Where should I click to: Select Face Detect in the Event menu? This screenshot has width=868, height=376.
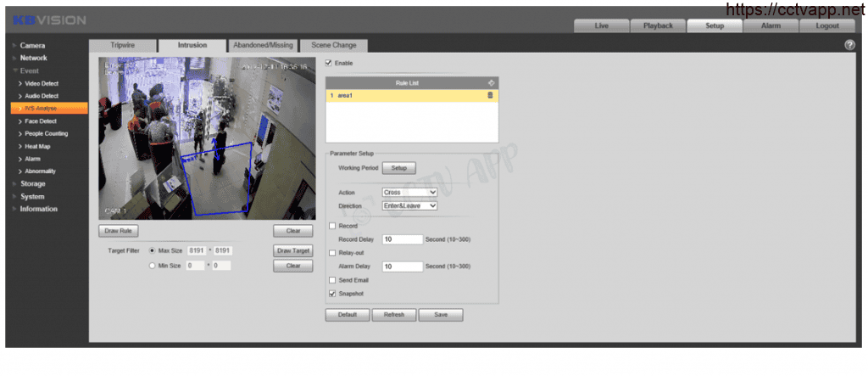pos(41,121)
